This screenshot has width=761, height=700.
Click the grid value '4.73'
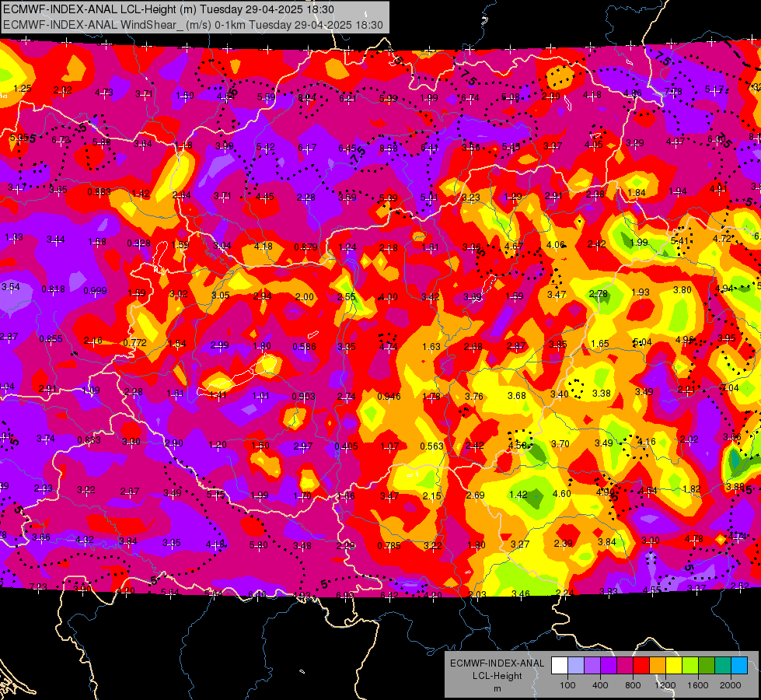click(x=104, y=93)
